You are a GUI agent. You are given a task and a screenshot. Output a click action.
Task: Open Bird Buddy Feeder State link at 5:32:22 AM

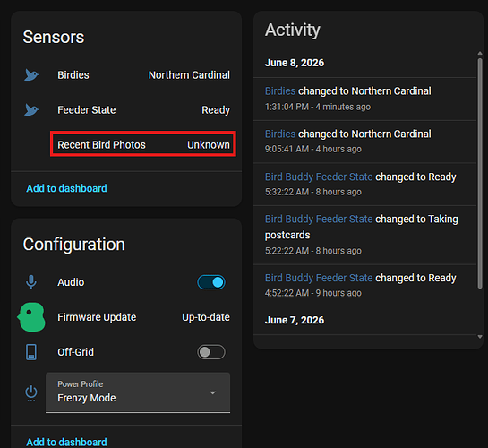319,177
